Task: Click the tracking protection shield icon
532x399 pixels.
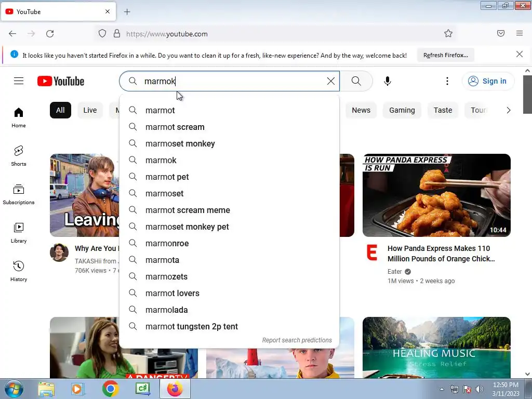Action: (102, 34)
